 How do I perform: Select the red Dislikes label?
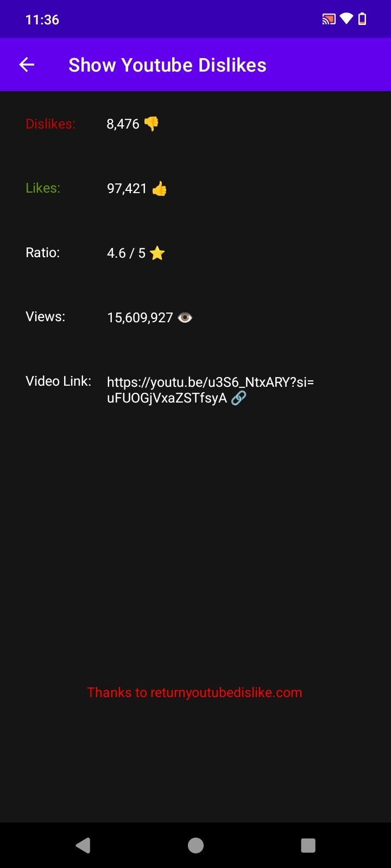tap(51, 124)
